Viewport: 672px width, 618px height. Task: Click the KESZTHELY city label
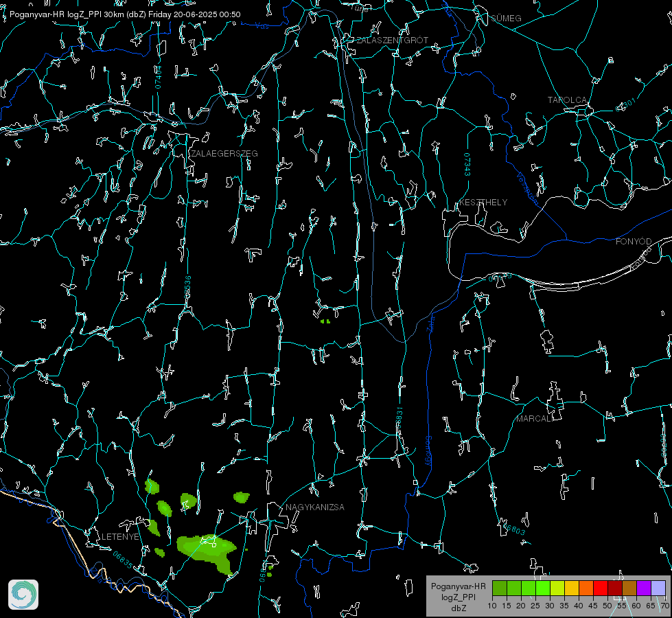point(483,202)
